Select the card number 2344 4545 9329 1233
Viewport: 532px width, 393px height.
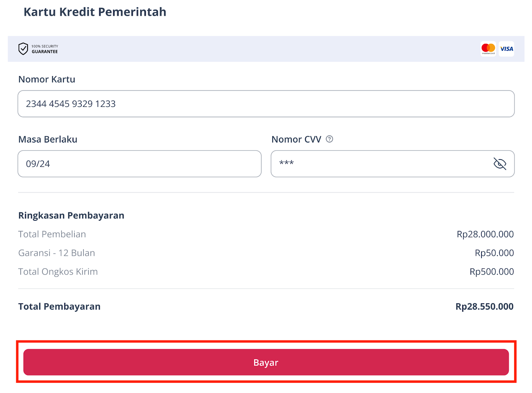[71, 104]
